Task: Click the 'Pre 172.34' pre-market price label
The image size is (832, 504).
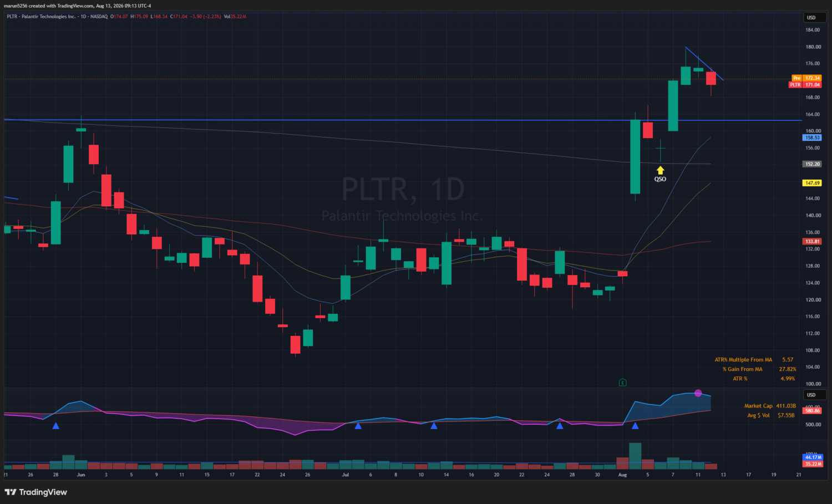Action: [806, 78]
